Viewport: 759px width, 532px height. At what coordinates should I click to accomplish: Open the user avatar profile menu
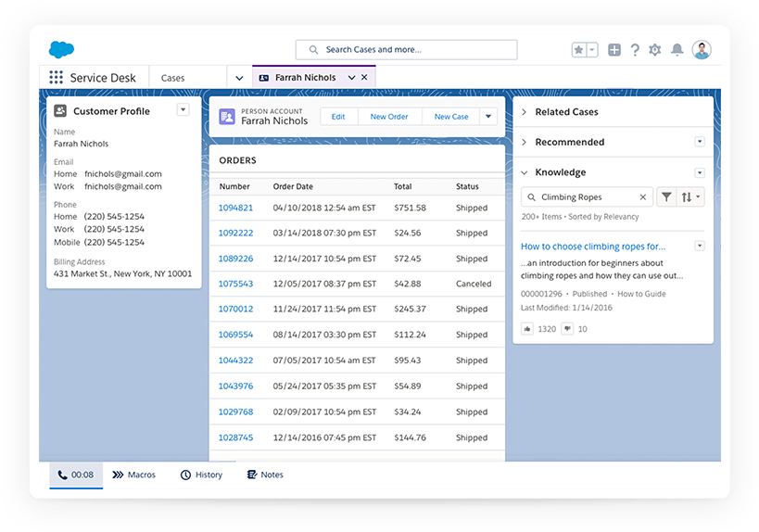(702, 50)
